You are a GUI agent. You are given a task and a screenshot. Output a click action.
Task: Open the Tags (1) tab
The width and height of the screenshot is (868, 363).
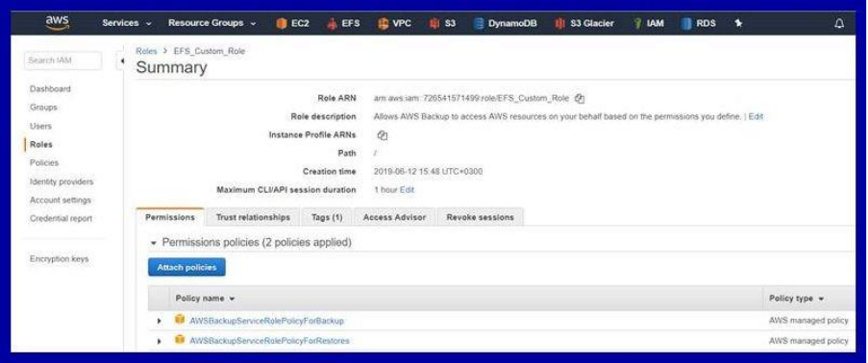pyautogui.click(x=327, y=217)
